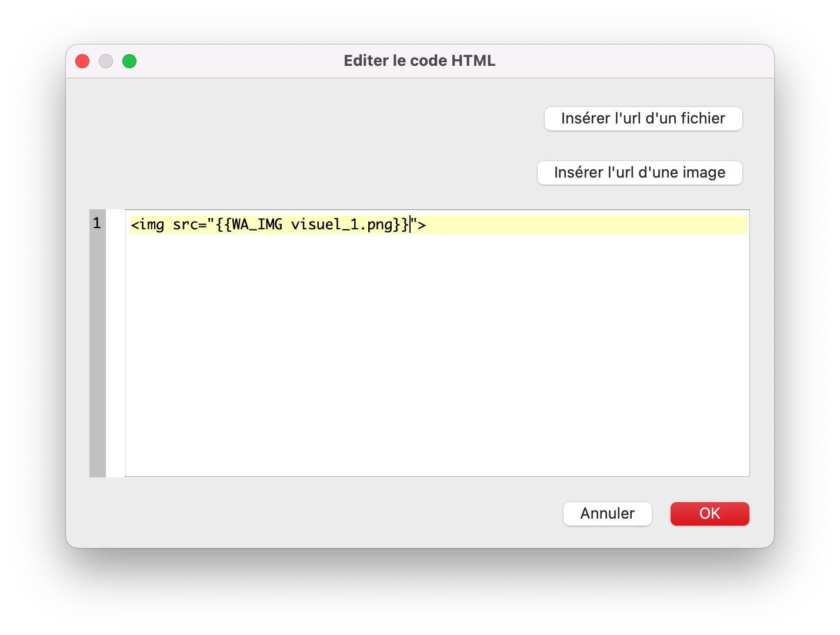Viewport: 840px width, 635px height.
Task: Click the "Insérer l'url d'un fichier" button
Action: click(x=643, y=119)
